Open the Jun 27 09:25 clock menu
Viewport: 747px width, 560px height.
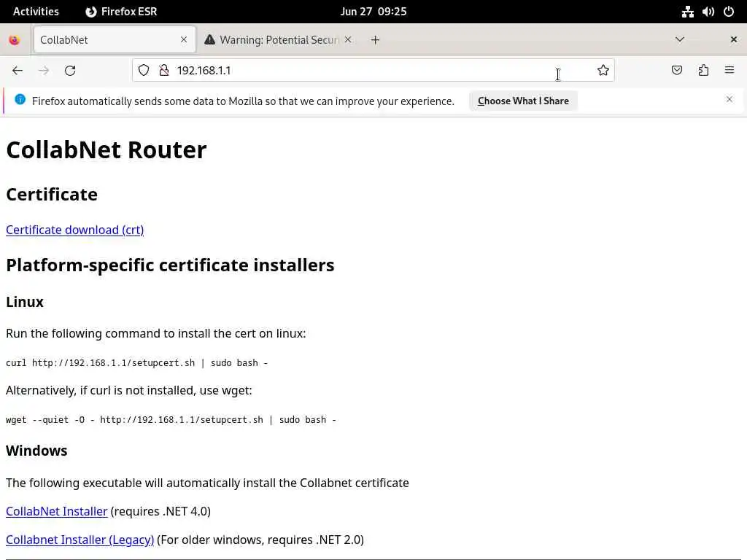(373, 12)
